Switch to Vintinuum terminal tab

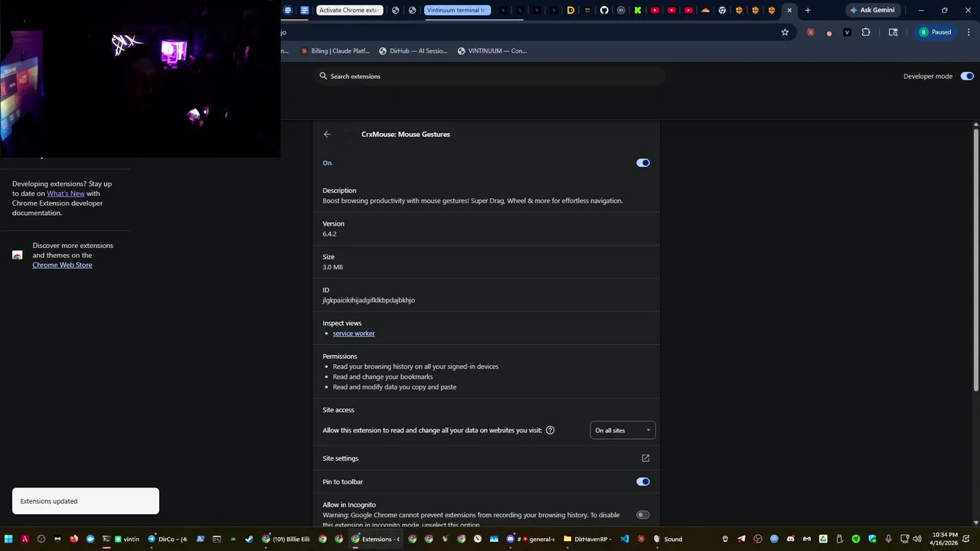pyautogui.click(x=456, y=10)
